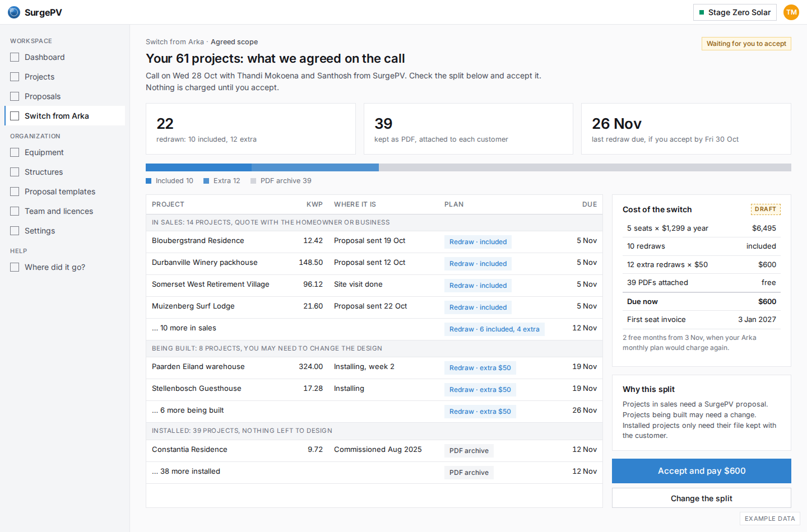
Task: Select the Stellenbosch Guesthouse project name
Action: [197, 389]
